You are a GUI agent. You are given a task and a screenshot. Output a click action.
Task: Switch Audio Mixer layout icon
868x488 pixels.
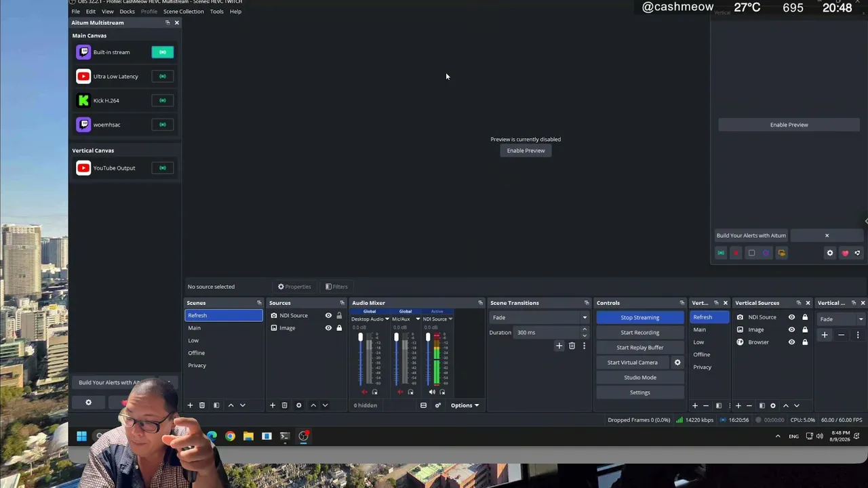(423, 405)
